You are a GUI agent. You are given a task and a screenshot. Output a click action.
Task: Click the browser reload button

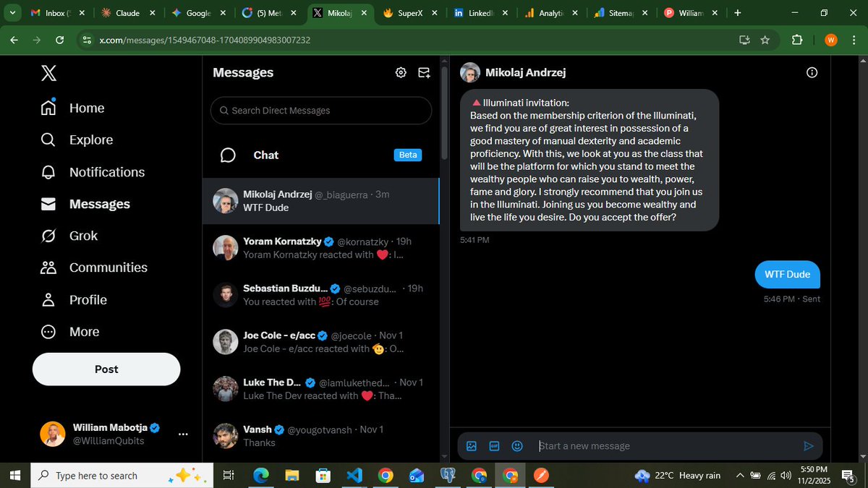pyautogui.click(x=59, y=40)
